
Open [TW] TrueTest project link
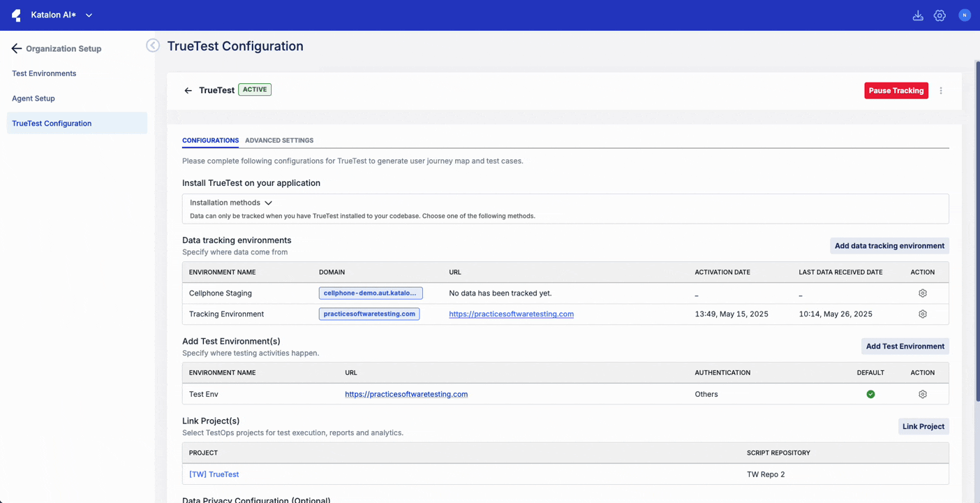tap(214, 474)
